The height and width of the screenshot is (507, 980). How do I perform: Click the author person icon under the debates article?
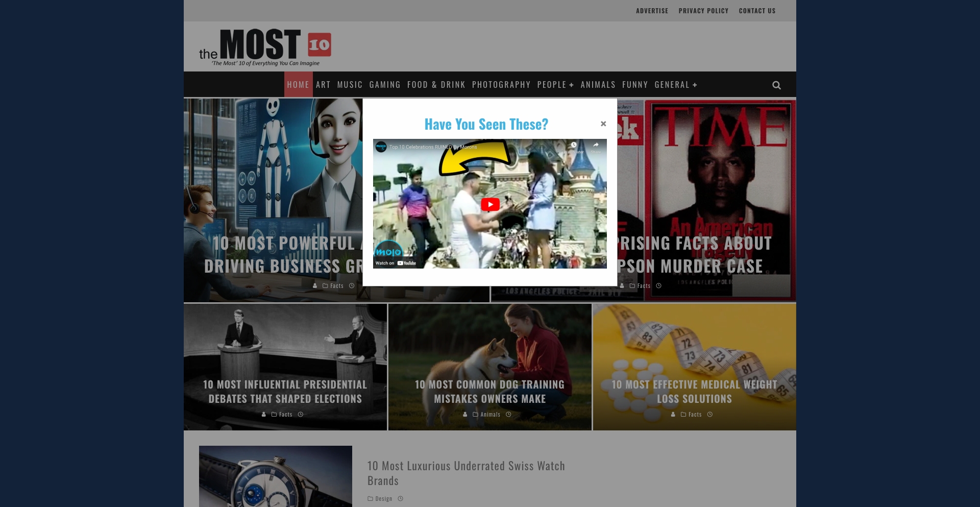point(263,414)
